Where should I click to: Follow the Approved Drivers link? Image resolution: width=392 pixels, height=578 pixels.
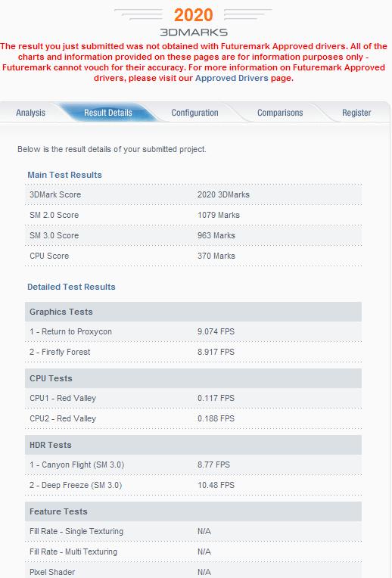[232, 78]
